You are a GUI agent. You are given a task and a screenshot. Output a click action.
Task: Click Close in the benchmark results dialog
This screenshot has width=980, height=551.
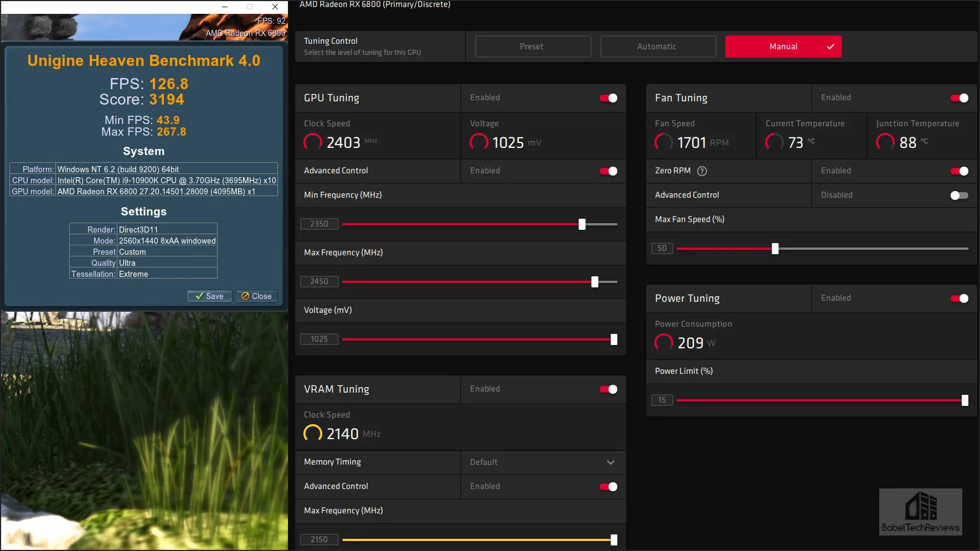tap(257, 296)
